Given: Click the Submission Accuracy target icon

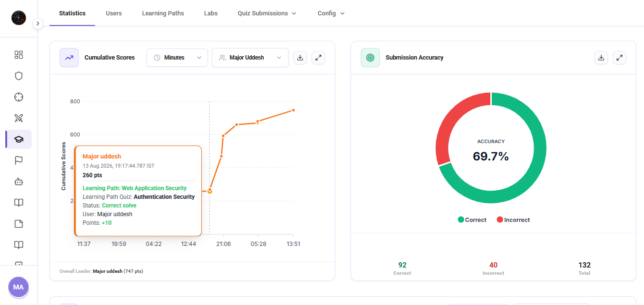Looking at the screenshot, I should click(x=370, y=58).
